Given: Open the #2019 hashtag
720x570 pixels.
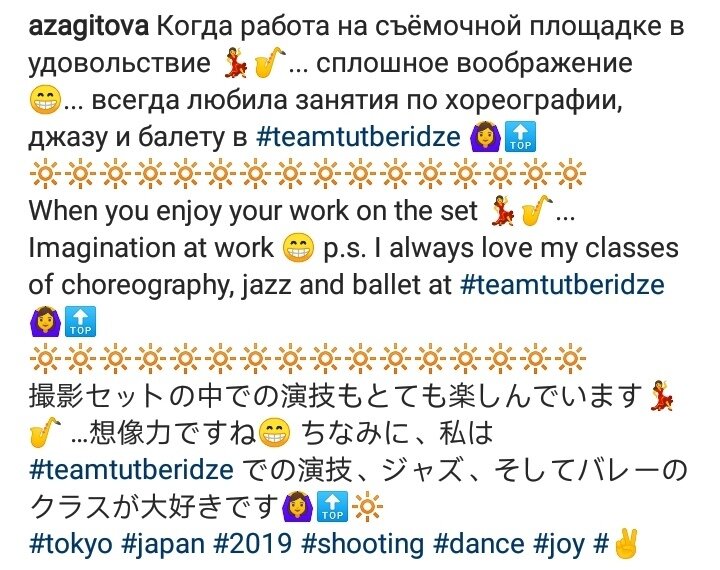Looking at the screenshot, I should [x=253, y=544].
